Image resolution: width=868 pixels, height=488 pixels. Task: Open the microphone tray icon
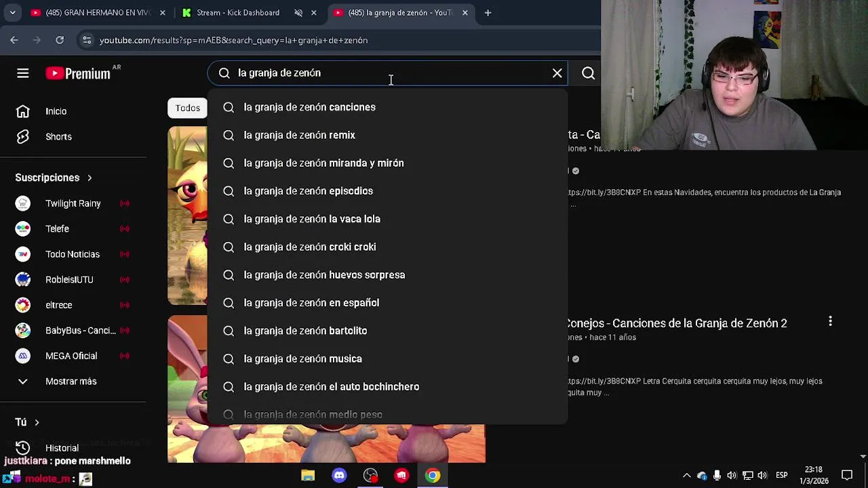[x=717, y=476]
